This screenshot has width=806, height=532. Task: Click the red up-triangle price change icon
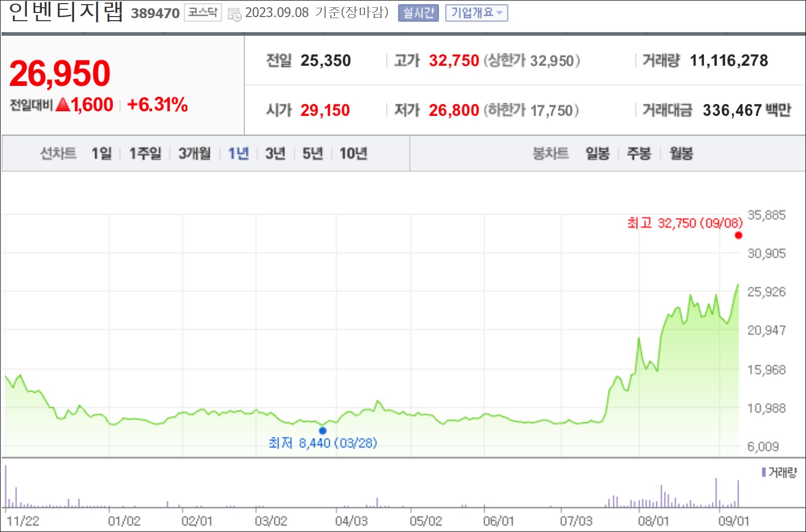coord(63,105)
